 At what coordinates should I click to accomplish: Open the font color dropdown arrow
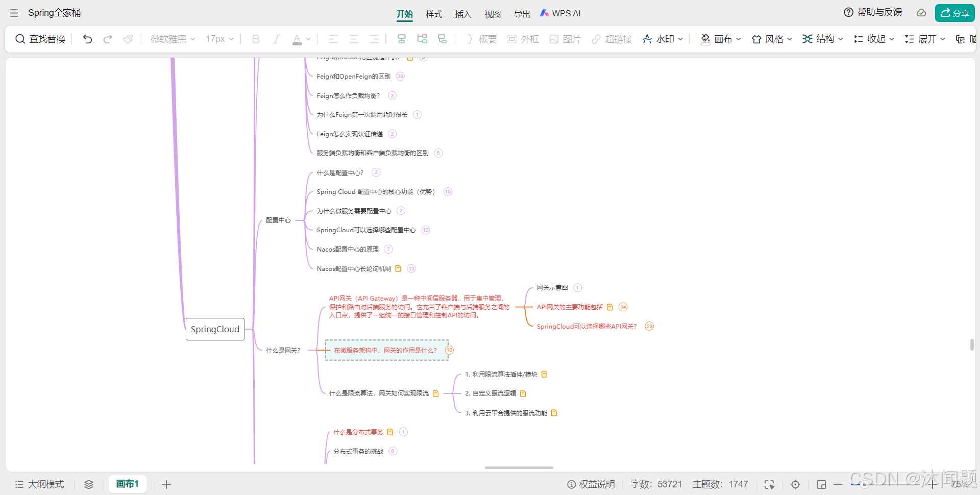pos(308,39)
